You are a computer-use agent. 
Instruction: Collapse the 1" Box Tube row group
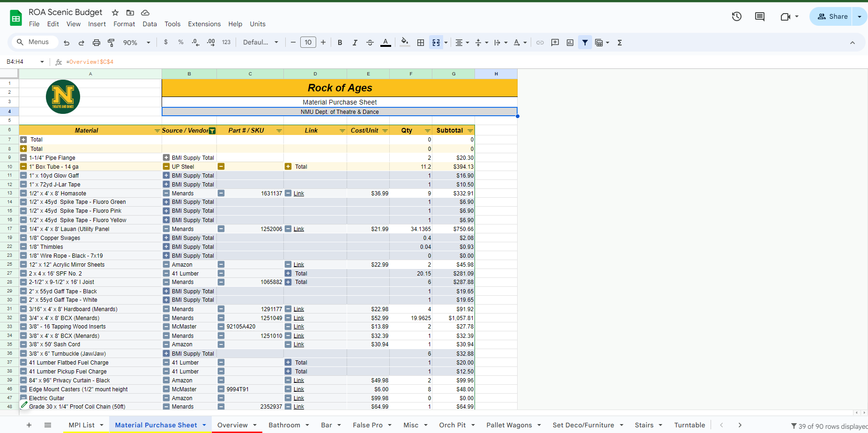point(23,166)
